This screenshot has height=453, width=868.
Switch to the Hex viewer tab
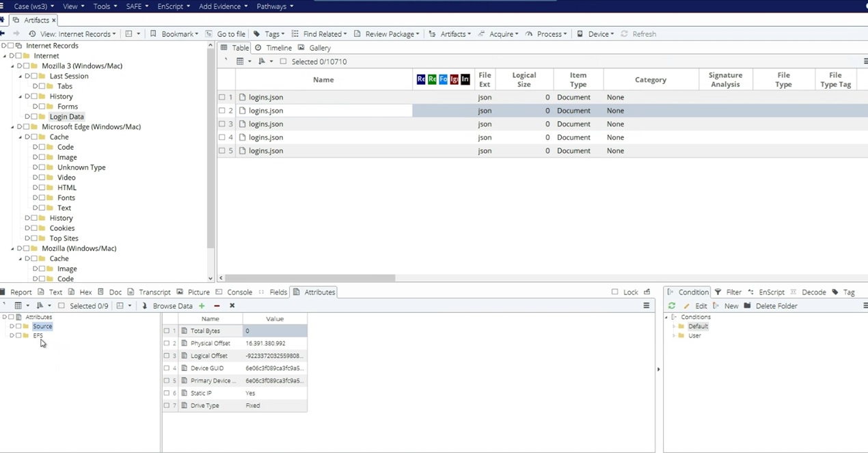[80, 292]
